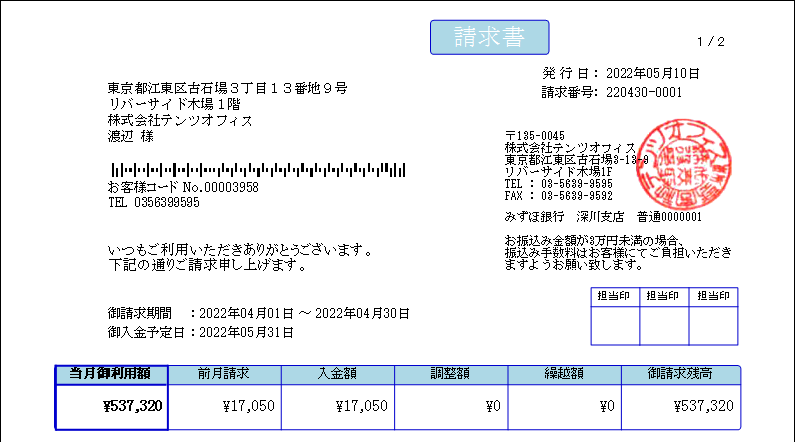Click the issue date 2022年05月10日
Viewport: 795px width, 442px height.
(653, 74)
